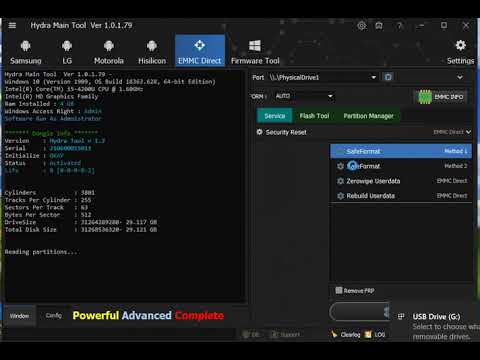The image size is (480, 360).
Task: Click the EMMC INFO chip button
Action: click(441, 97)
